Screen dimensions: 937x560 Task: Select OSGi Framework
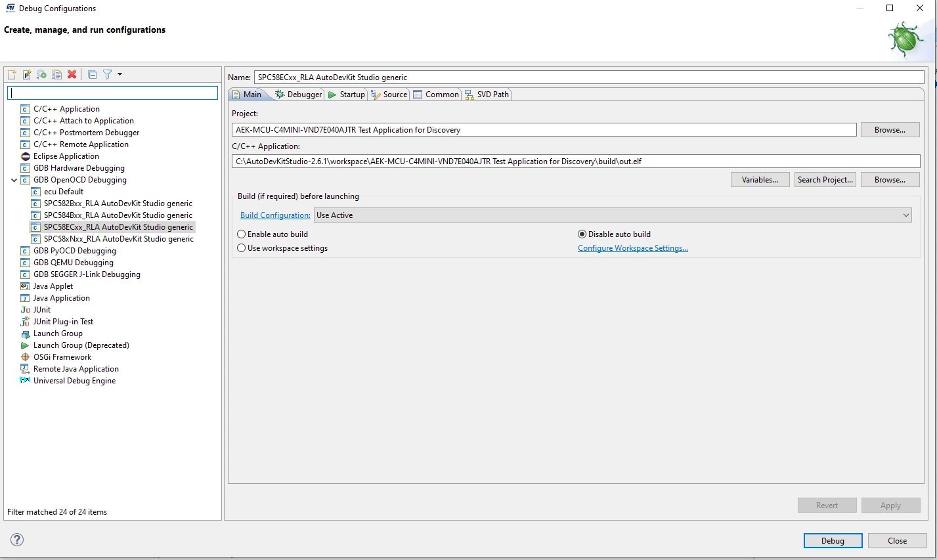(62, 357)
